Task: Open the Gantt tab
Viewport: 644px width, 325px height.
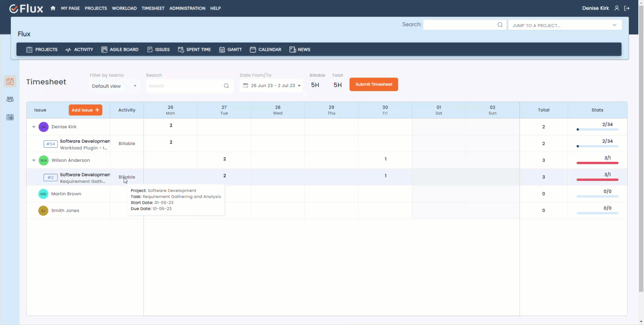Action: 231,49
